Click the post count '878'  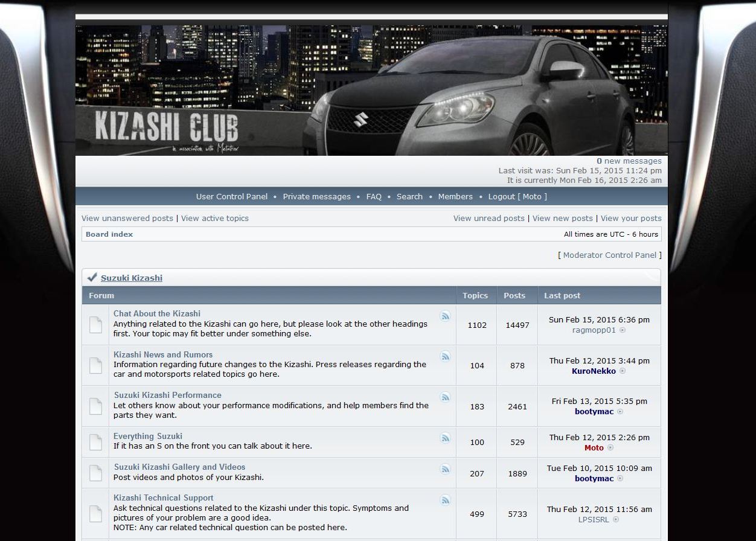[517, 365]
